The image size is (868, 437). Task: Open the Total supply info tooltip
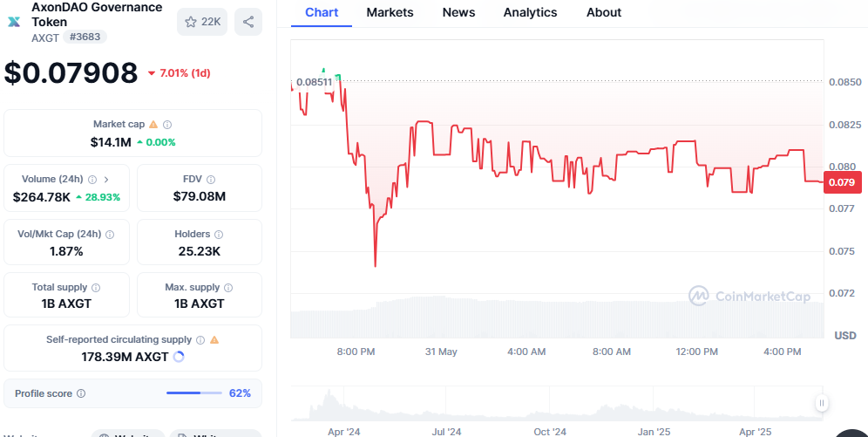click(96, 288)
